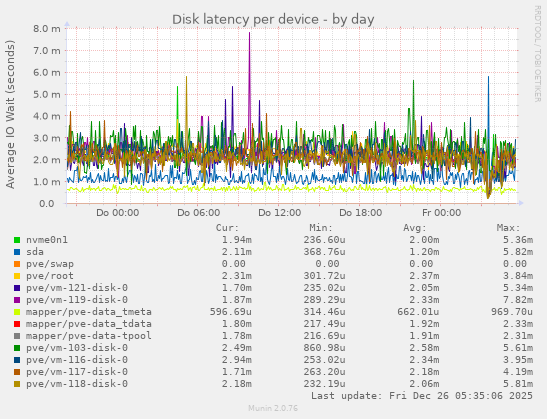
Task: Click the pve/root yellow legend swatch
Action: pyautogui.click(x=17, y=276)
